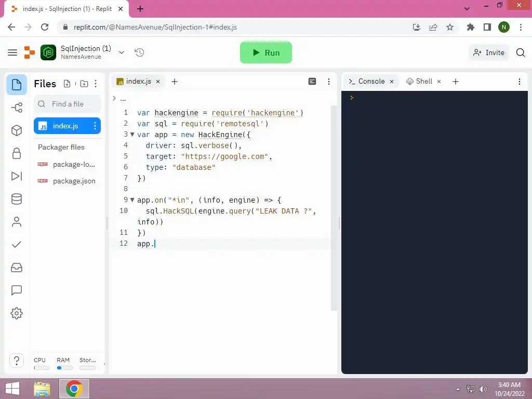This screenshot has height=399, width=532.
Task: Open package-lock file in Packager files
Action: 67,164
